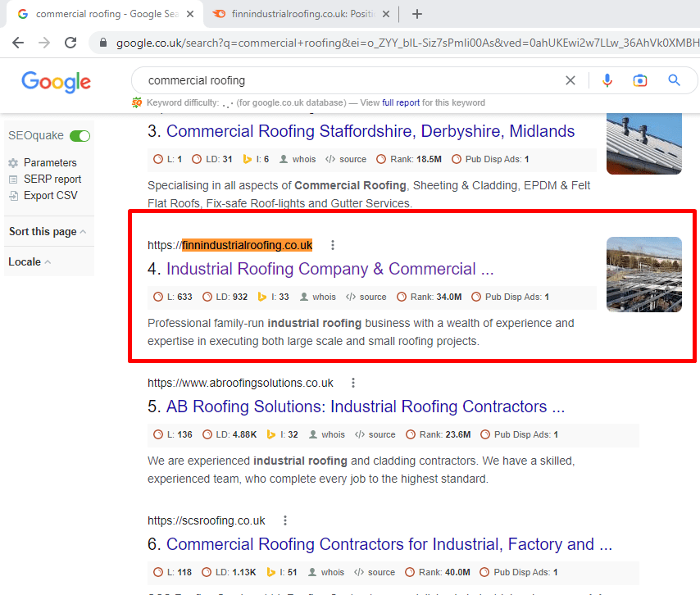View source for result 5
This screenshot has height=595, width=700.
(375, 434)
